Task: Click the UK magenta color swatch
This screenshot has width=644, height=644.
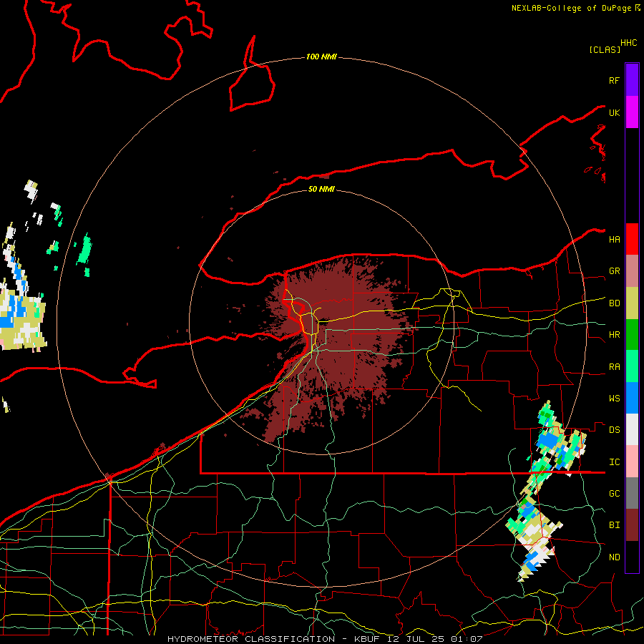Action: pos(632,112)
